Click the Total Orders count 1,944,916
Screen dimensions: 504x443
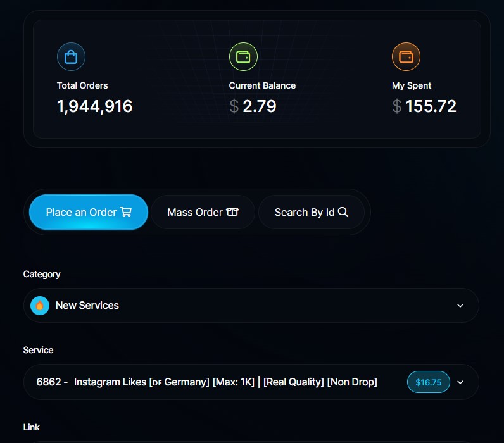click(94, 106)
